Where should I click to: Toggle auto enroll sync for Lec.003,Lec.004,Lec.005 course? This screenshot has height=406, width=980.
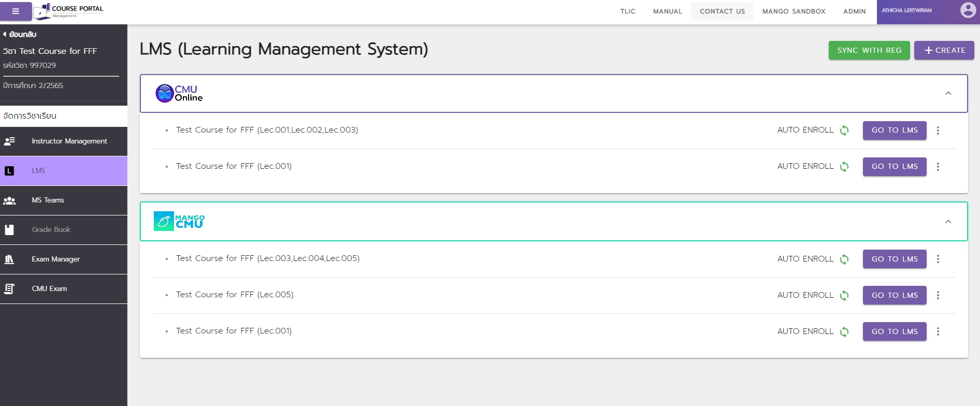point(844,259)
